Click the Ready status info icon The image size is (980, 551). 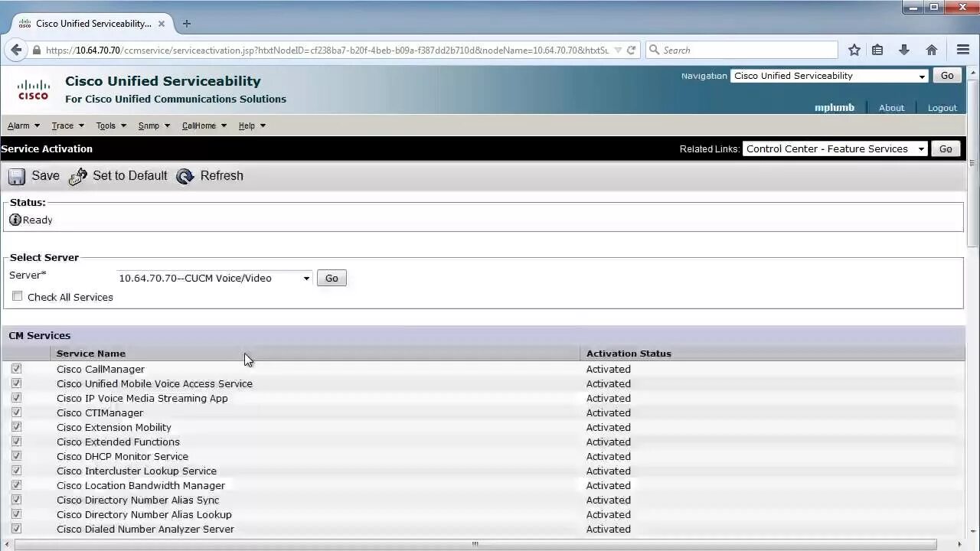[x=15, y=220]
